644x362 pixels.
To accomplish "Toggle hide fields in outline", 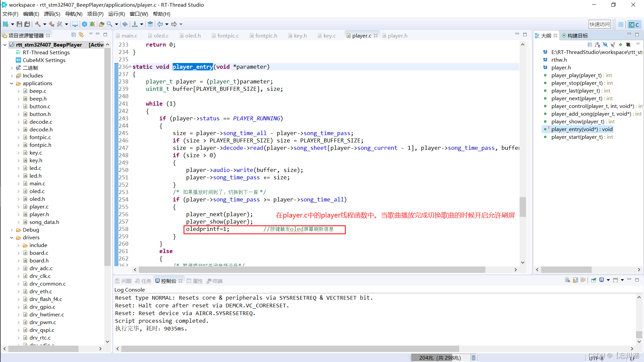I will (x=605, y=45).
